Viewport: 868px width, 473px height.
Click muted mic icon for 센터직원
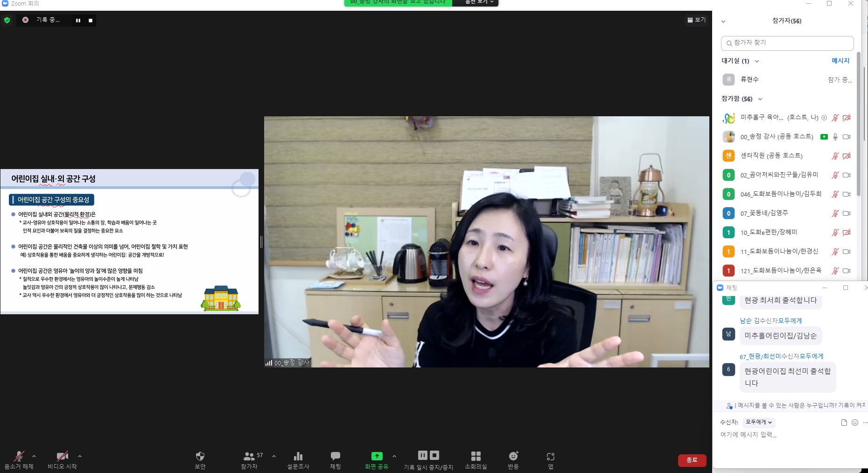coord(835,156)
